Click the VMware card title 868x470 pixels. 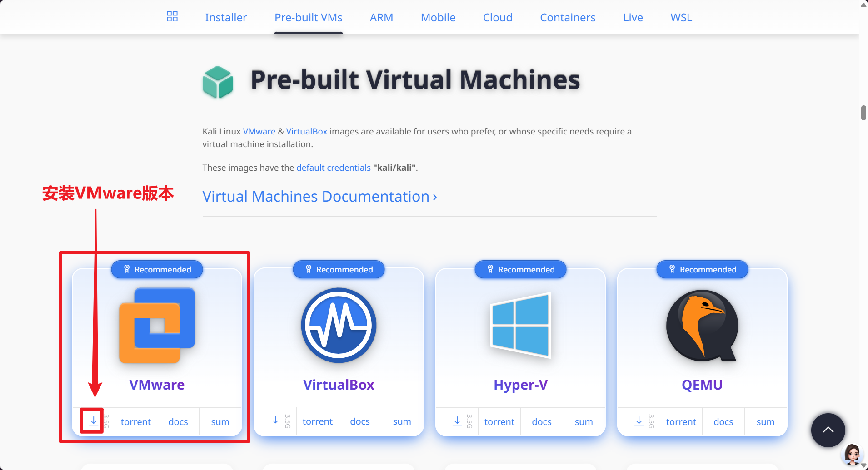coord(157,385)
